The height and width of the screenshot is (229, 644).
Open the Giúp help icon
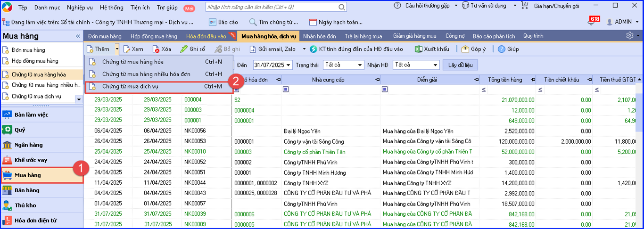pos(502,49)
